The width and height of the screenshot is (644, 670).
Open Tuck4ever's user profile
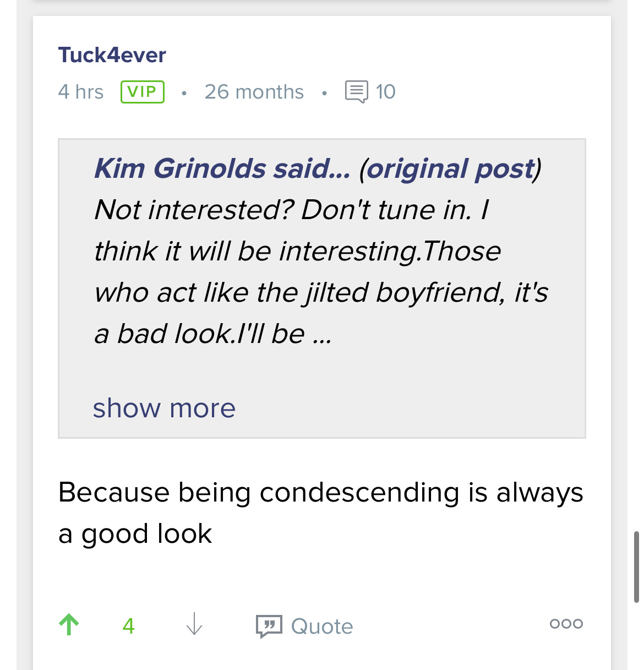(112, 55)
